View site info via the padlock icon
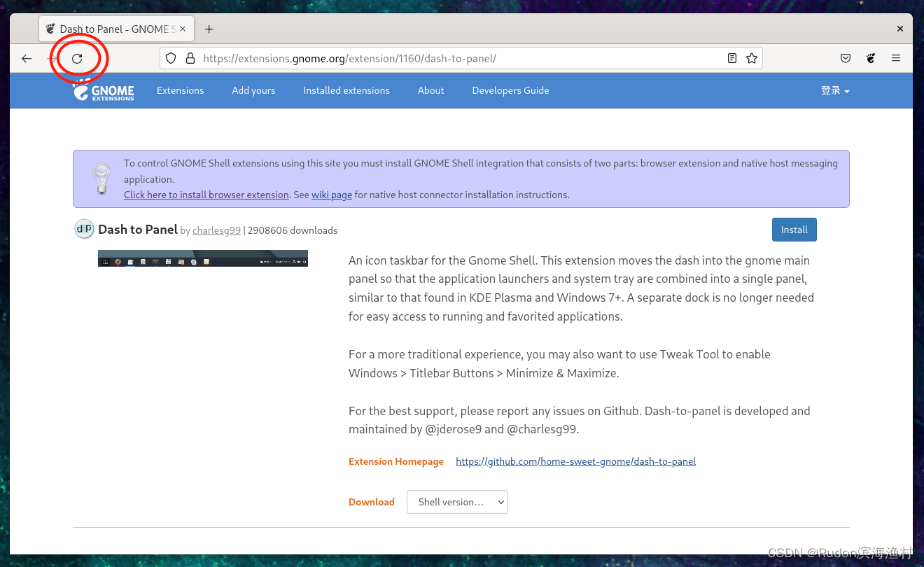The image size is (924, 567). click(x=190, y=59)
